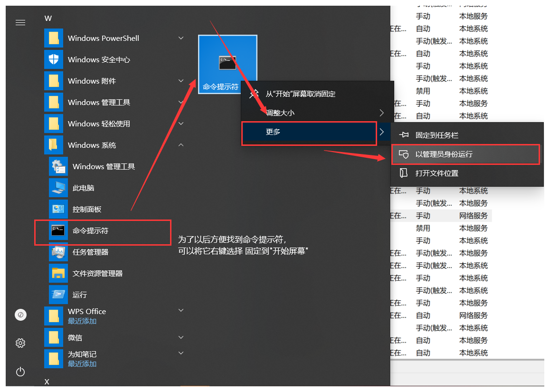Click 最近添加 under 为知笔记
This screenshot has width=550, height=392.
tap(82, 364)
